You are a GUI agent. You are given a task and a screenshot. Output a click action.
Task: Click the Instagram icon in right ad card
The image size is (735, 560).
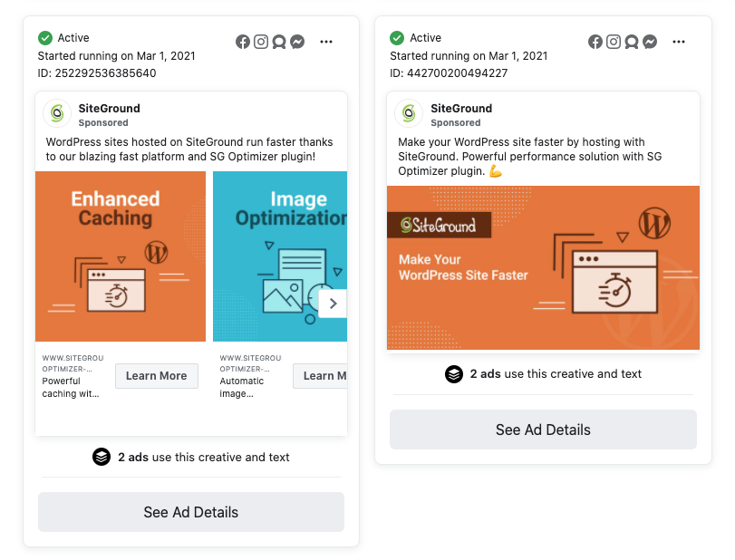(614, 42)
